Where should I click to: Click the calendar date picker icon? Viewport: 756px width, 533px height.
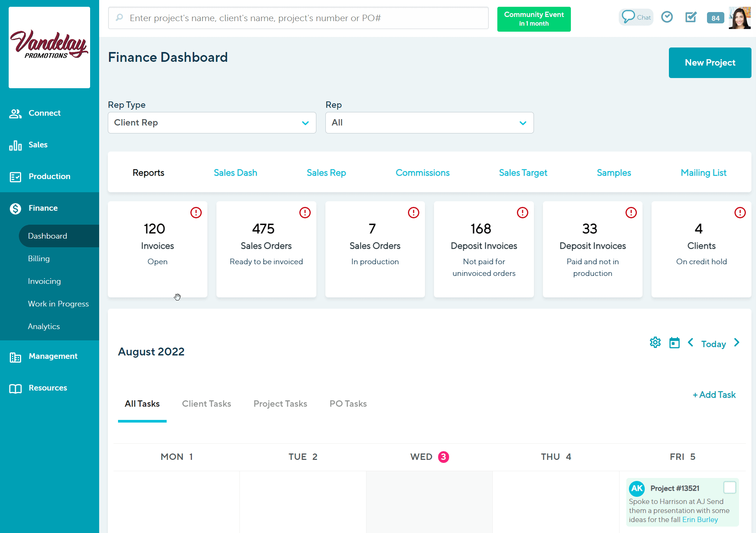click(x=674, y=343)
